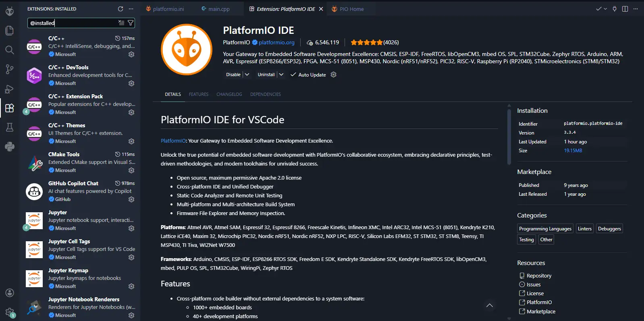Open manage gear for Jupyter Notebook Renderers
Screen dimensions: 644x321
(131, 315)
